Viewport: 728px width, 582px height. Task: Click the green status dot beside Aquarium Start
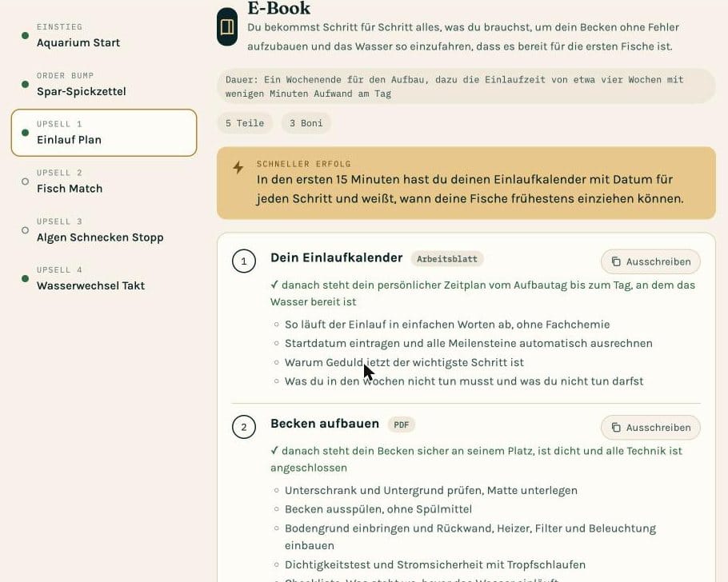tap(25, 36)
